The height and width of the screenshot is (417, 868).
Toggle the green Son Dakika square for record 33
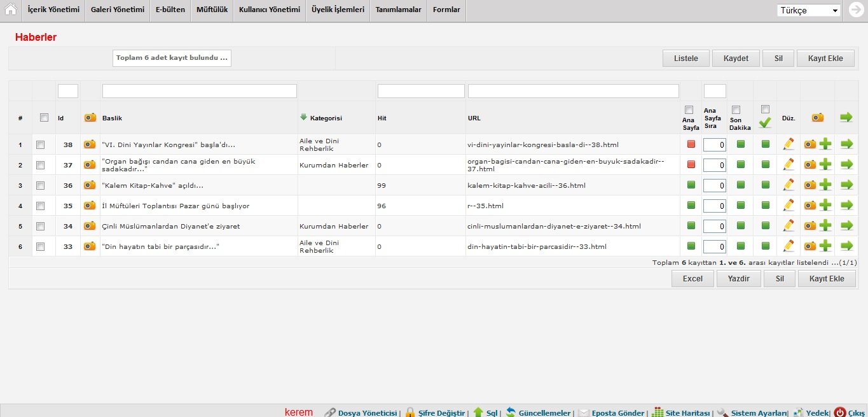click(741, 246)
